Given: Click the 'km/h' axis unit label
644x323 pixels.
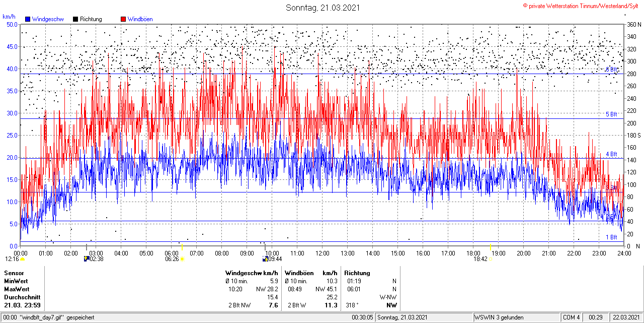Looking at the screenshot, I should (9, 17).
